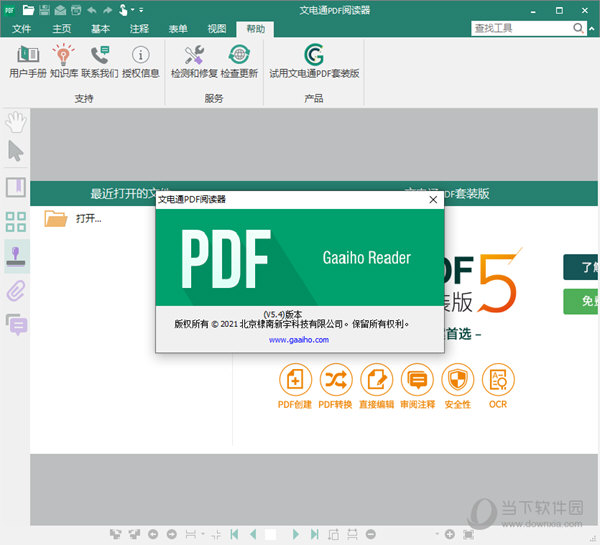Click the email envelope icon
The image size is (600, 545).
click(x=60, y=10)
